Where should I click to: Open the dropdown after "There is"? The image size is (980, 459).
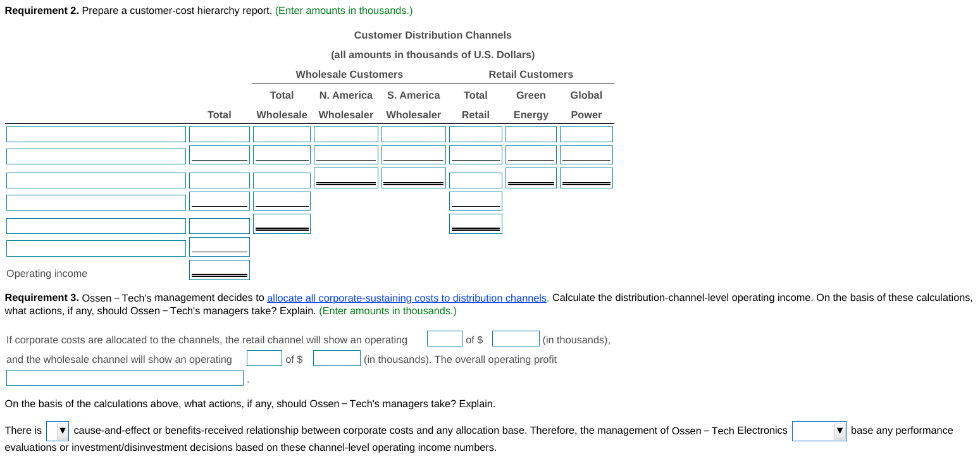(58, 431)
